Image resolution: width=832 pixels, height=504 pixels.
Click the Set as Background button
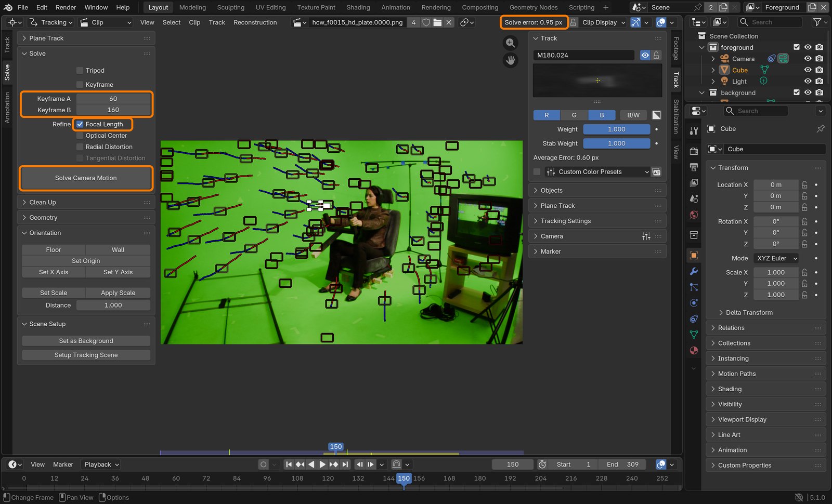(86, 341)
